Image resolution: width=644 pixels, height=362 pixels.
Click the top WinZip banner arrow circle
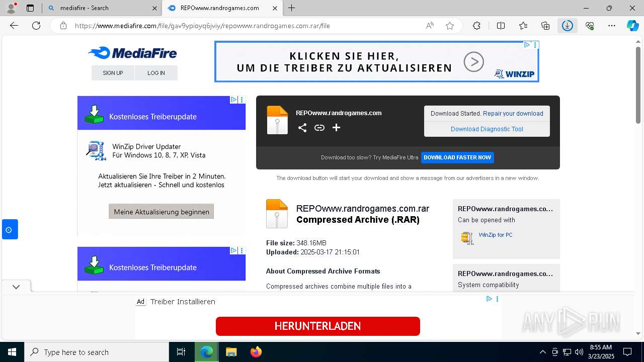(473, 62)
